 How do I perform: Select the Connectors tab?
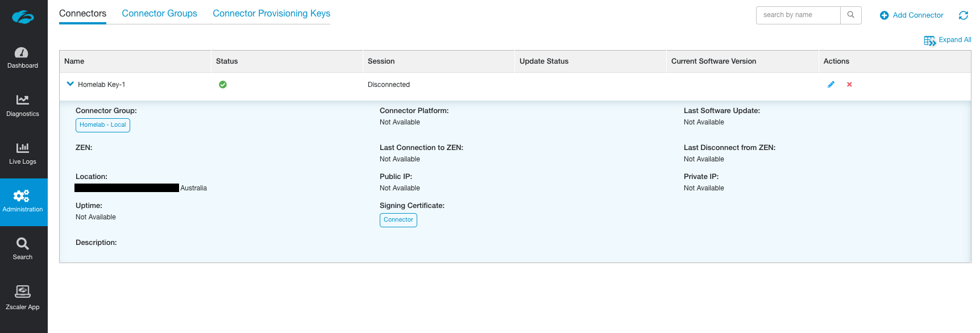click(x=82, y=14)
